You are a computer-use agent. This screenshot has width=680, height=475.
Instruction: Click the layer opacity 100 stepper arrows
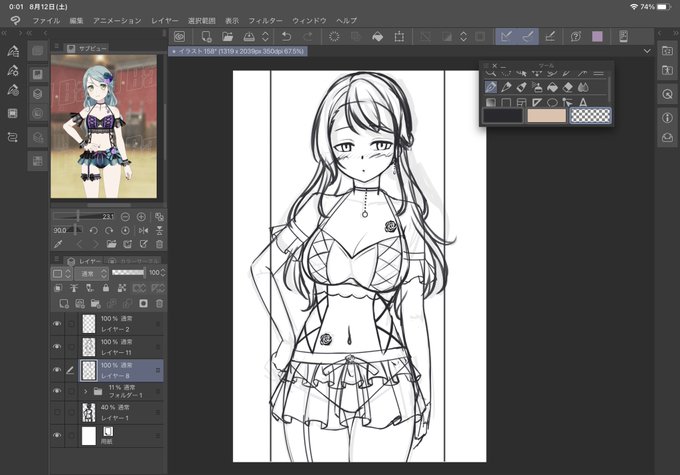pyautogui.click(x=163, y=273)
